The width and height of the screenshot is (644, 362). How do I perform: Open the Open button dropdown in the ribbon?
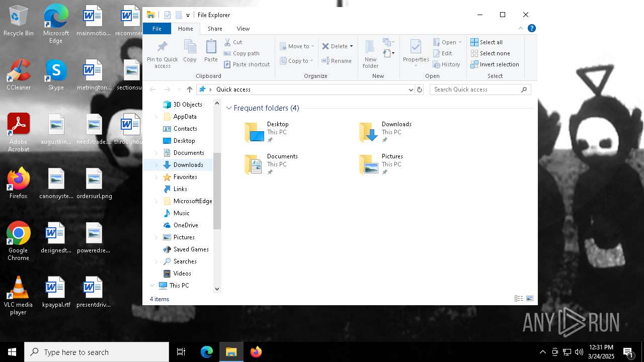tap(460, 42)
